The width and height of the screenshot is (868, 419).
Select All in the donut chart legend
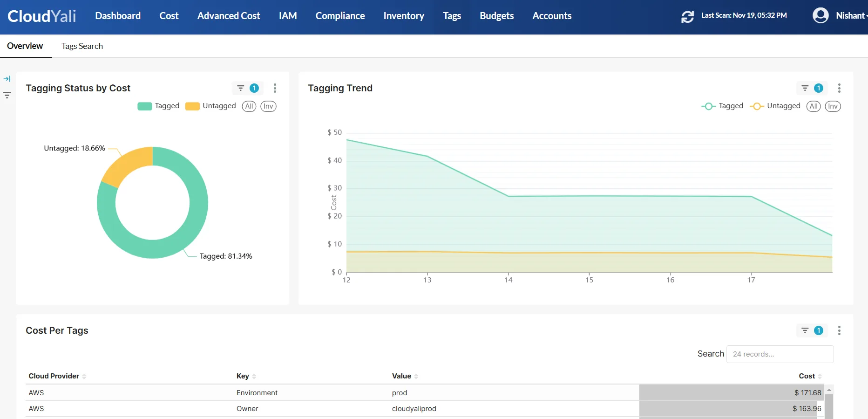click(249, 106)
